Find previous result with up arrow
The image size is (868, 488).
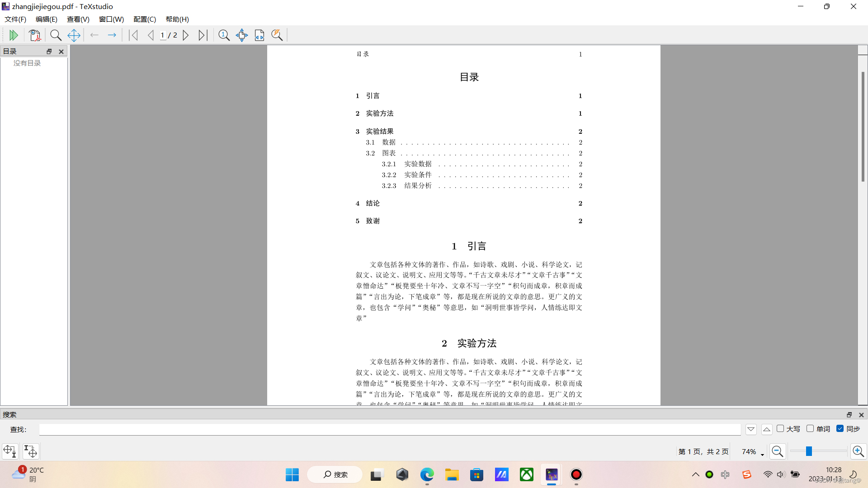[x=767, y=429]
